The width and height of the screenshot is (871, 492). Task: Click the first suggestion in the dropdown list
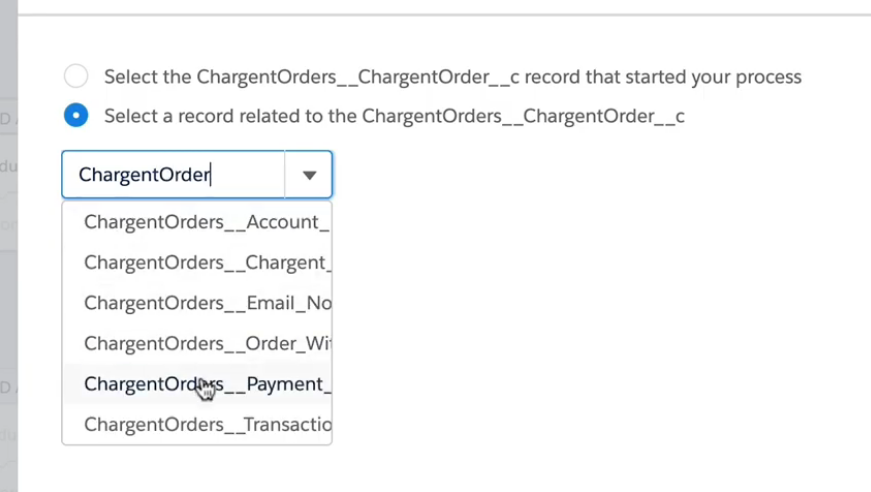pyautogui.click(x=206, y=222)
